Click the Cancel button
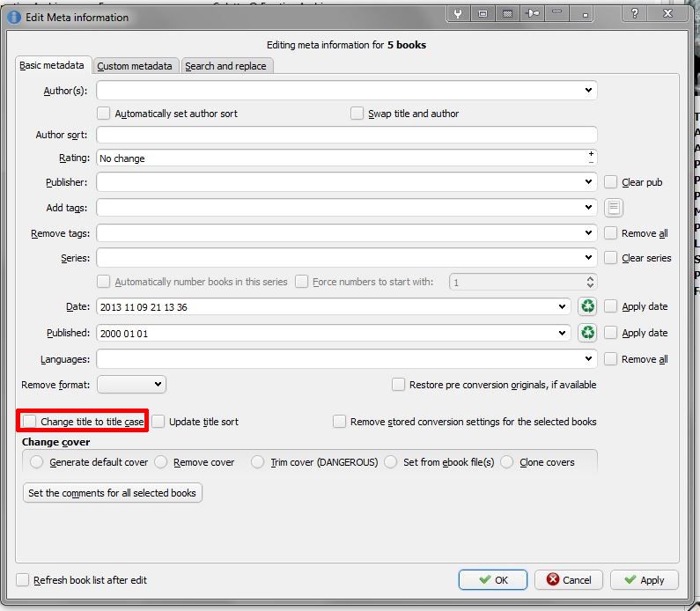The width and height of the screenshot is (700, 611). tap(569, 580)
